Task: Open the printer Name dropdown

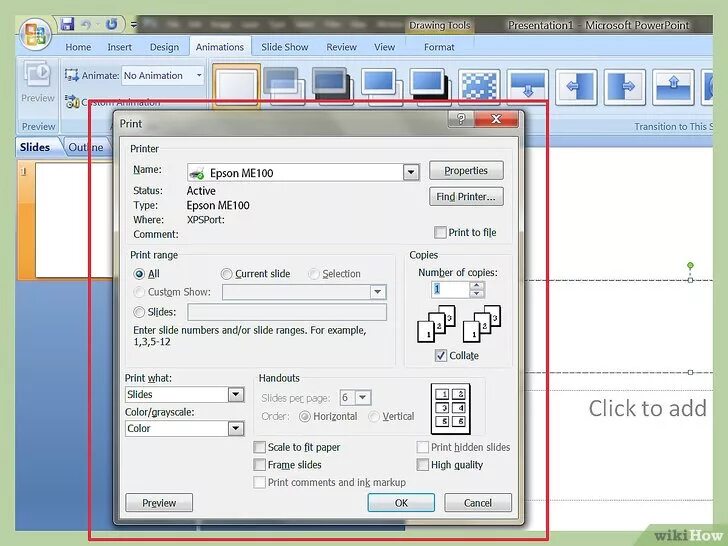Action: (411, 173)
